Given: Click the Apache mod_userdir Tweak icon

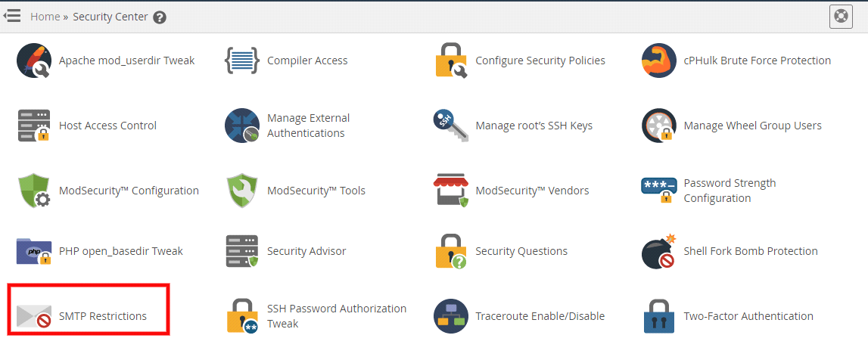Looking at the screenshot, I should coord(33,61).
